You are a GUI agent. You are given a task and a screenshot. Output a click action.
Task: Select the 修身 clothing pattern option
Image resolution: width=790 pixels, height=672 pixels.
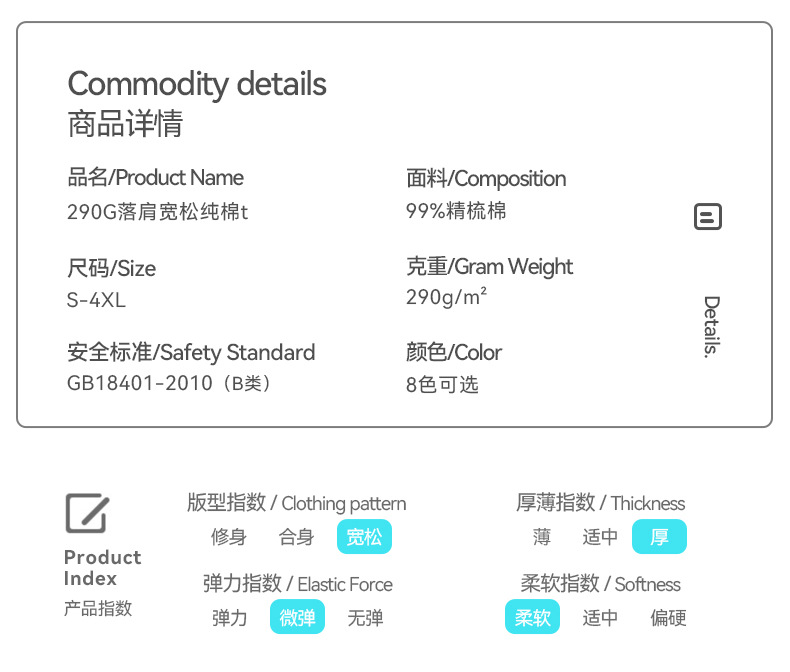(228, 537)
